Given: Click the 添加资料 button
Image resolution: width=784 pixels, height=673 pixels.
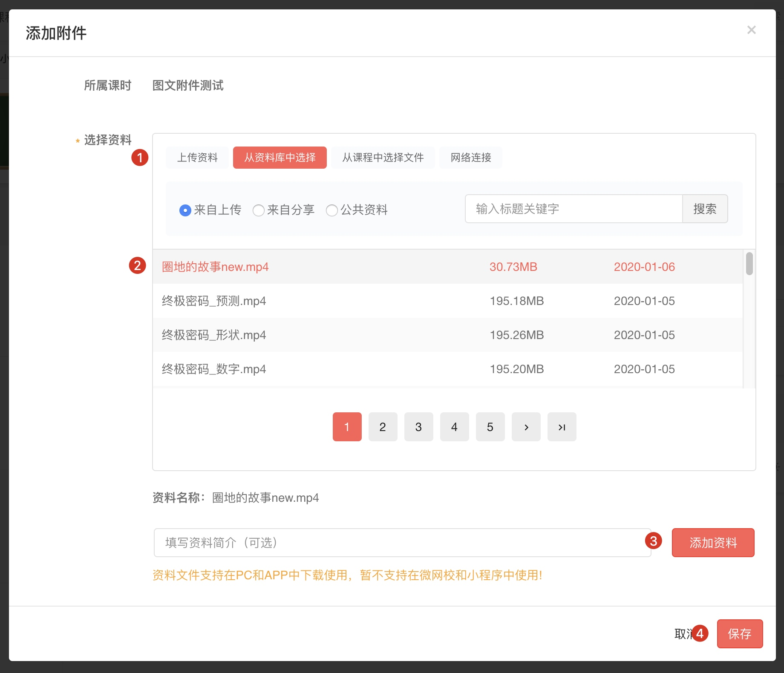Looking at the screenshot, I should [x=713, y=543].
